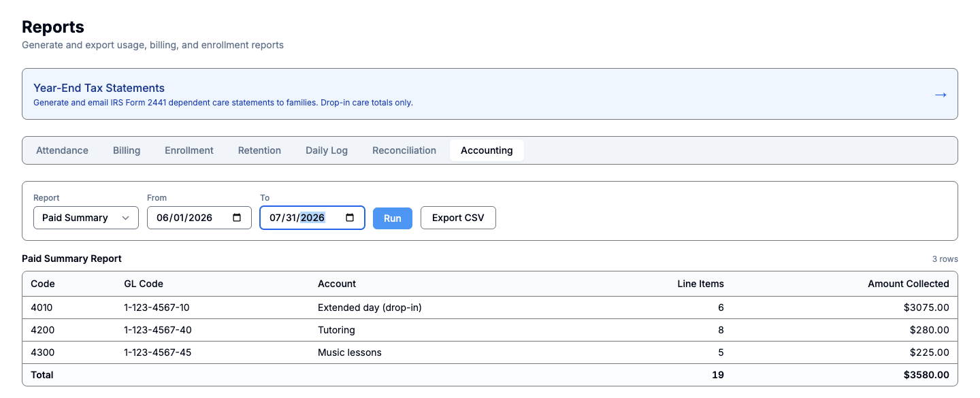Click the From date 06/01/2026 field

pyautogui.click(x=199, y=218)
